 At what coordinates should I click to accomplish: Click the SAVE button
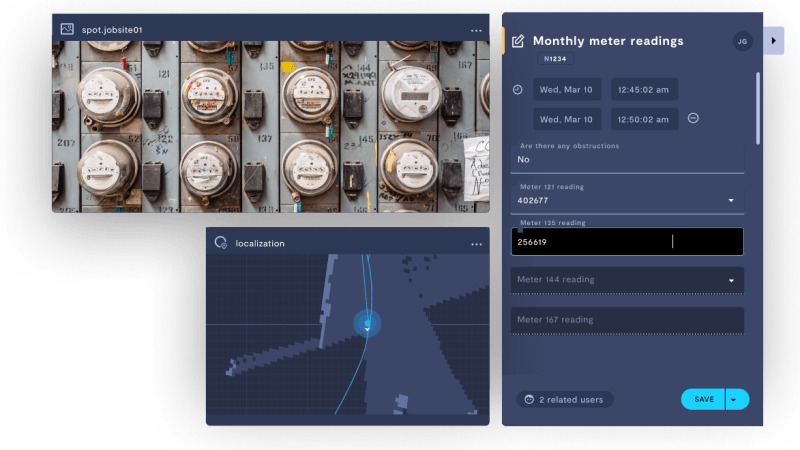coord(704,399)
